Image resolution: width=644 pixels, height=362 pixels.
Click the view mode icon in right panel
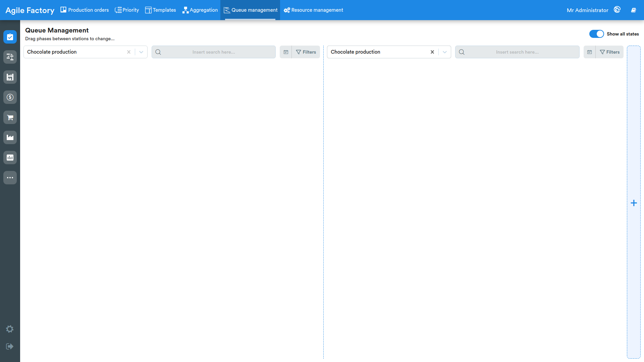(x=589, y=52)
